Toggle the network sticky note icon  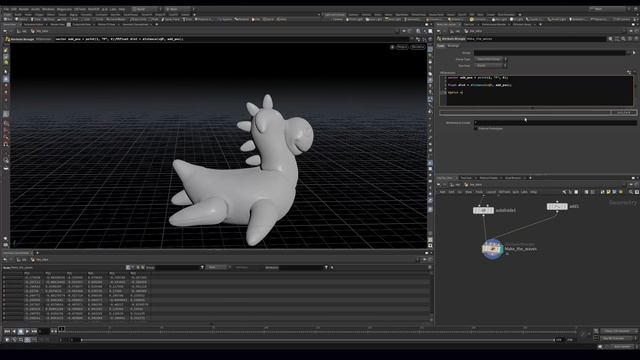pyautogui.click(x=609, y=192)
